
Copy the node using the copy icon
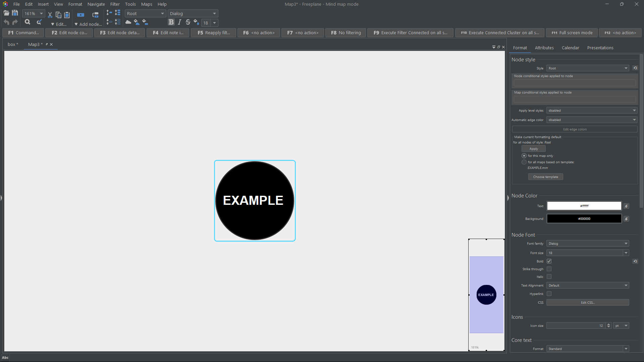click(x=58, y=15)
